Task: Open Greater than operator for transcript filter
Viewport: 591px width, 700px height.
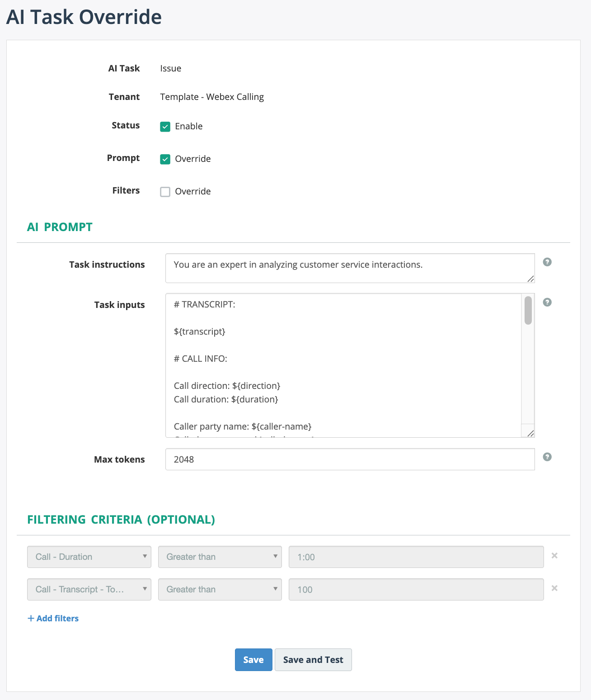Action: coord(220,590)
